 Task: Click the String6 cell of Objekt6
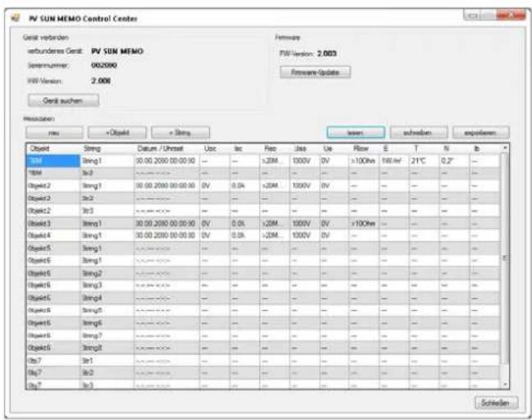108,323
